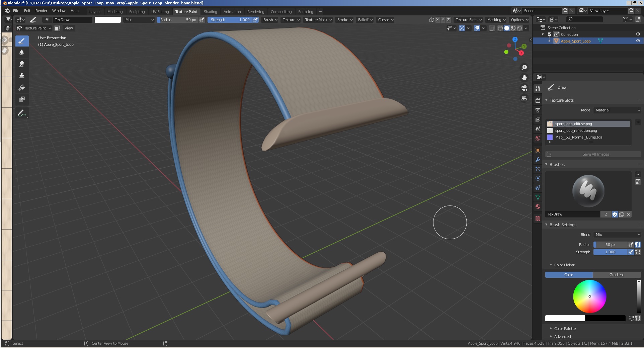Open the Active Tool properties tab
644x348 pixels.
tap(538, 89)
